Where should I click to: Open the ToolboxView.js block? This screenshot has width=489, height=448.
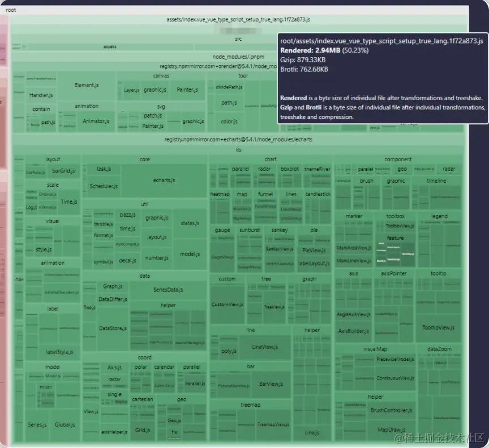click(x=400, y=226)
